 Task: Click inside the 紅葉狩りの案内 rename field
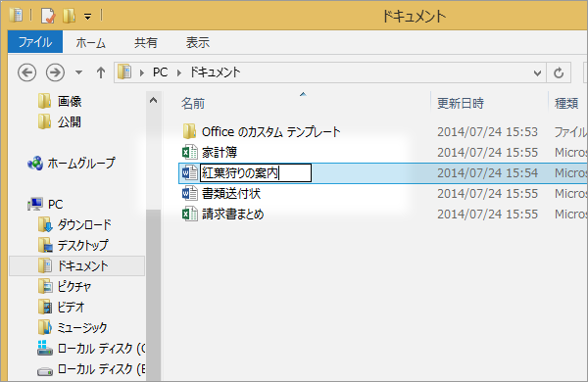(x=256, y=172)
